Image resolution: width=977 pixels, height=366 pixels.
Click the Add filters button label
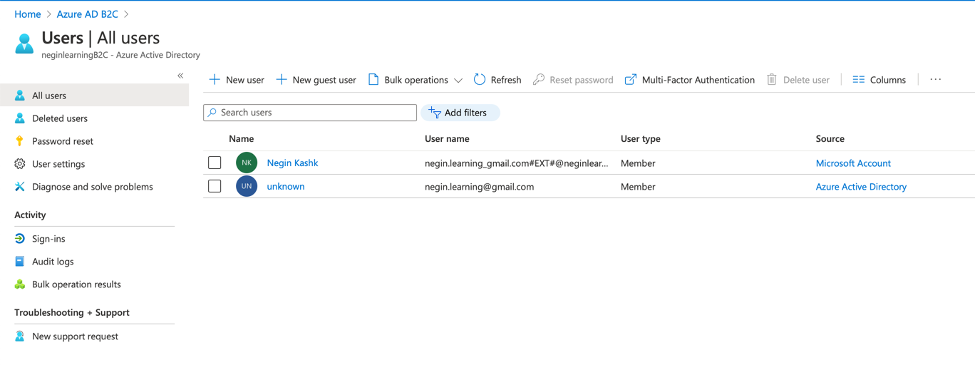click(x=465, y=113)
